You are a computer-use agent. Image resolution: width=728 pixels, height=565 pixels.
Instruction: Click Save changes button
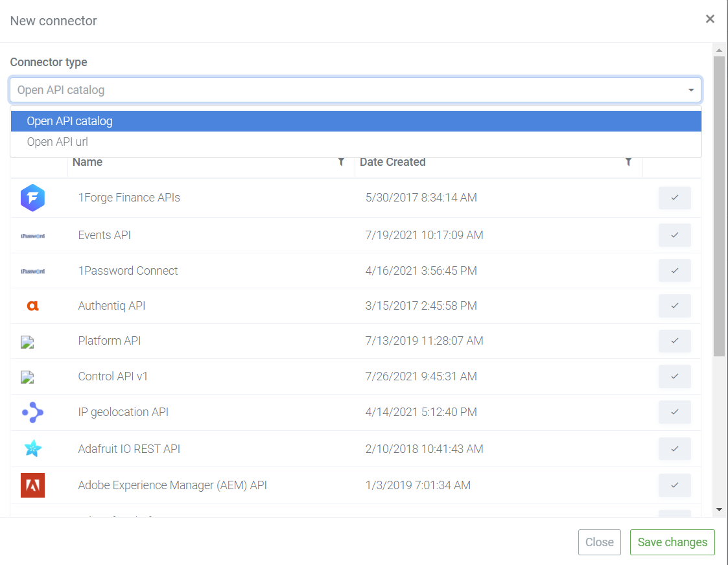click(672, 542)
